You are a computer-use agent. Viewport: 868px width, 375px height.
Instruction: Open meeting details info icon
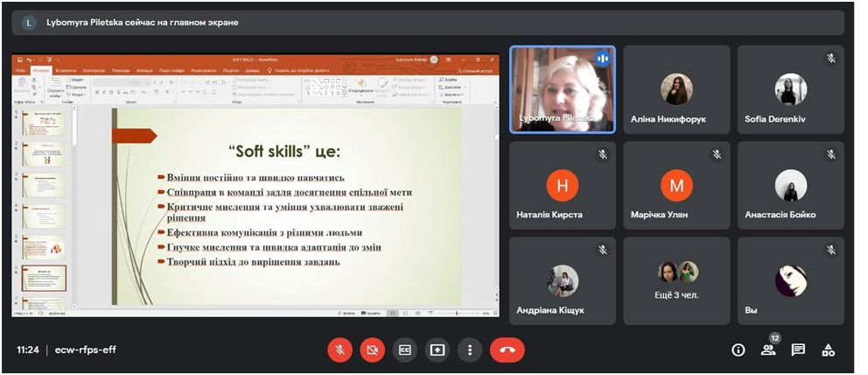coord(738,350)
